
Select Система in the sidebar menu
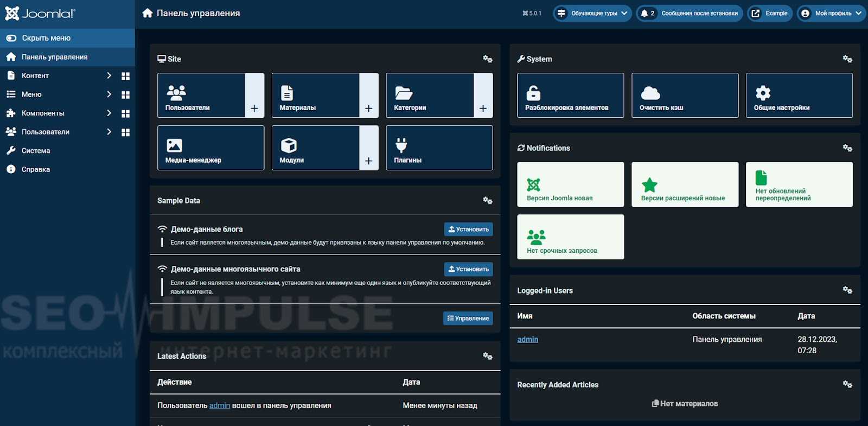click(x=36, y=150)
